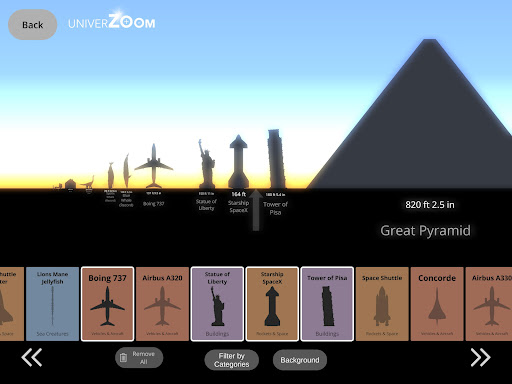
Task: Toggle the Tower of Pisa card
Action: [327, 304]
